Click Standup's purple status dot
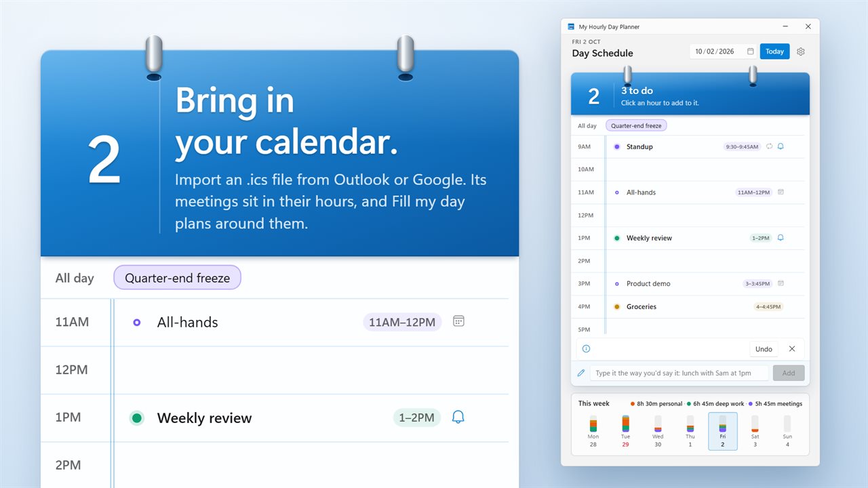 [x=616, y=146]
